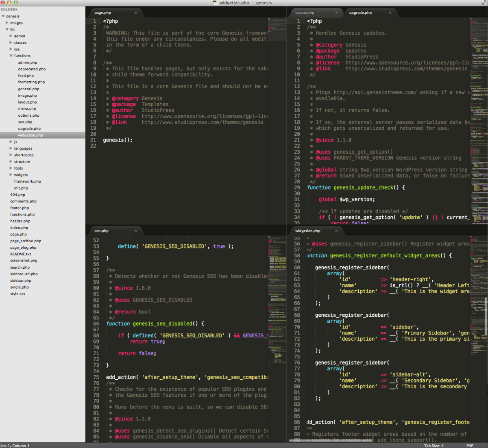The image size is (488, 448).
Task: Open 404.php in the sidebar
Action: (x=17, y=195)
